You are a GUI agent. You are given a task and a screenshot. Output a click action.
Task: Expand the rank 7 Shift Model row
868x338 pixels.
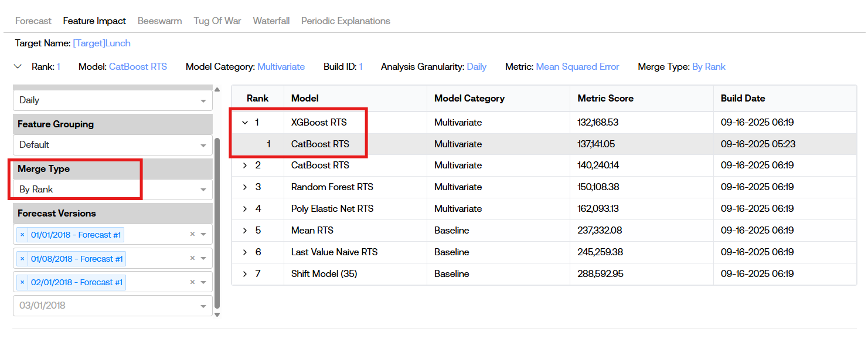pos(245,274)
